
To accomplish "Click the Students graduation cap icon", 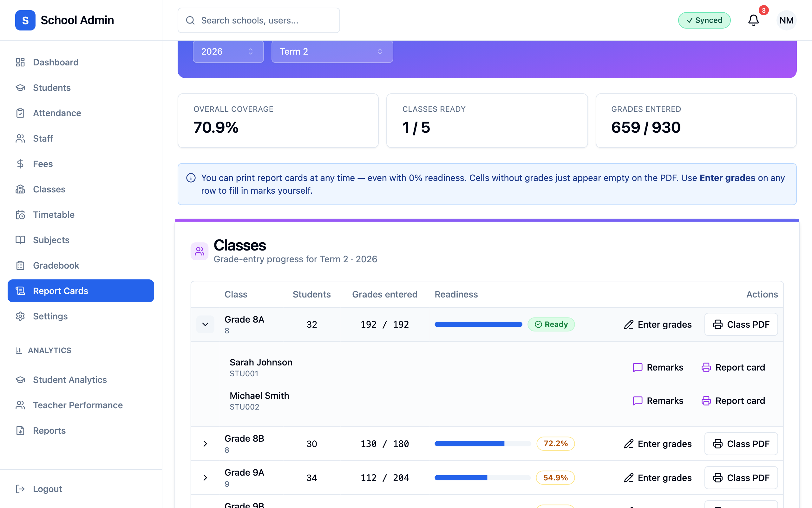I will [20, 88].
